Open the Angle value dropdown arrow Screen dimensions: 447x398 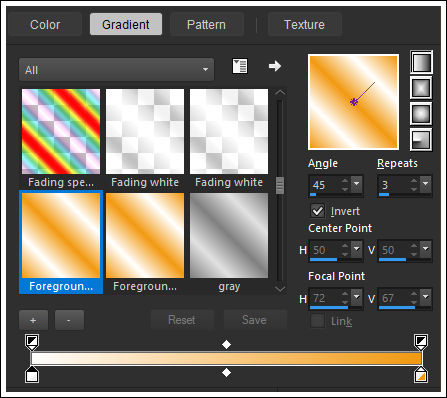[357, 184]
